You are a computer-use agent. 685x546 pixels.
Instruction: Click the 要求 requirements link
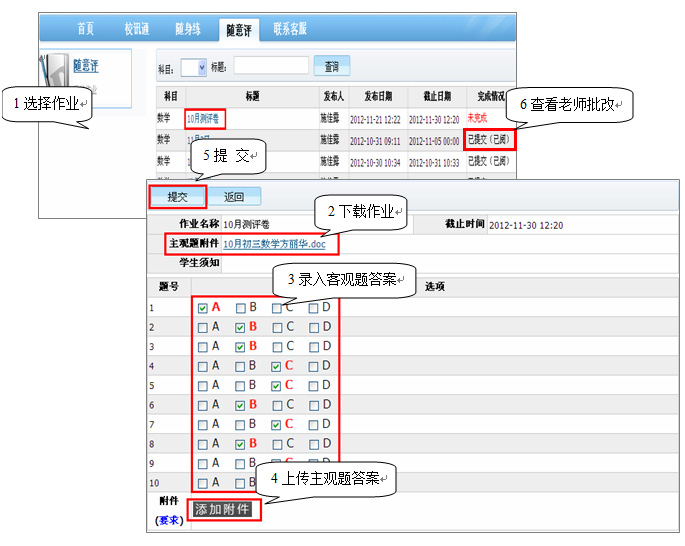click(168, 520)
